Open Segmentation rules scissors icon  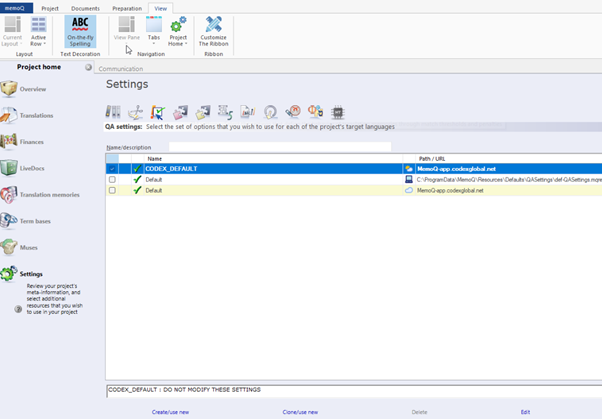[135, 112]
